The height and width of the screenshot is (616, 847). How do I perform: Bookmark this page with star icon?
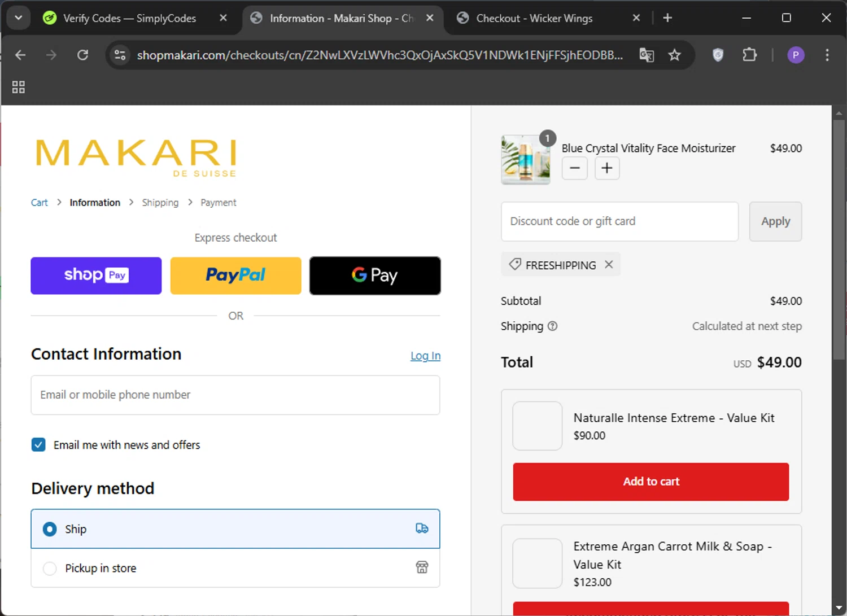coord(674,55)
